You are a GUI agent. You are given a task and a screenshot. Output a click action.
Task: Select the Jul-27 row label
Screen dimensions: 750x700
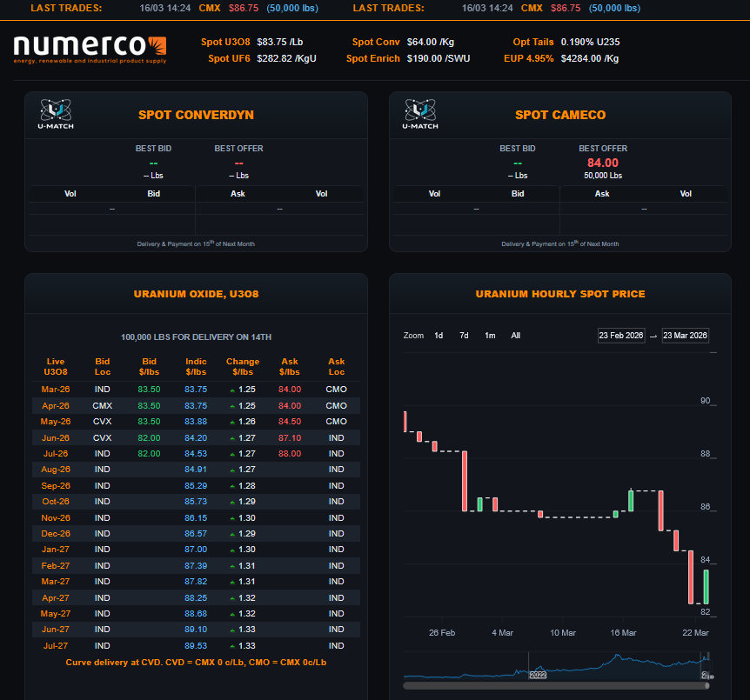click(56, 645)
